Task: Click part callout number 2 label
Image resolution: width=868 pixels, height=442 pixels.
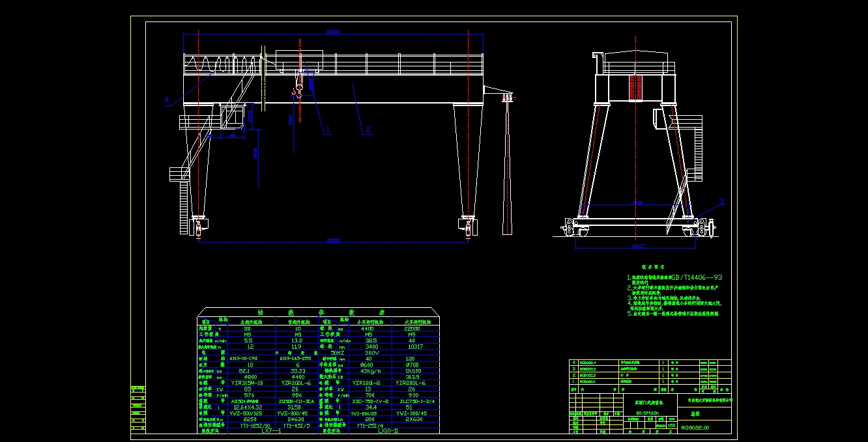Action: 367,130
